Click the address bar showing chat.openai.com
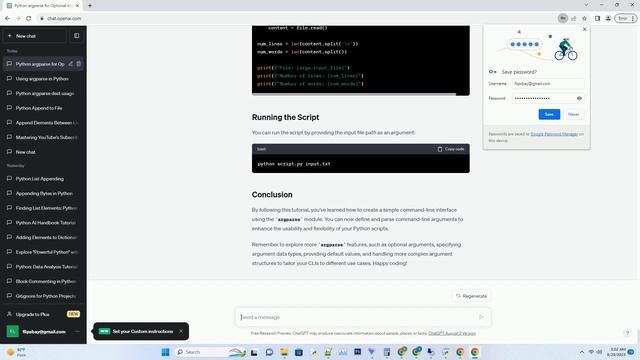Screen dimensions: 640x360 tap(298, 18)
